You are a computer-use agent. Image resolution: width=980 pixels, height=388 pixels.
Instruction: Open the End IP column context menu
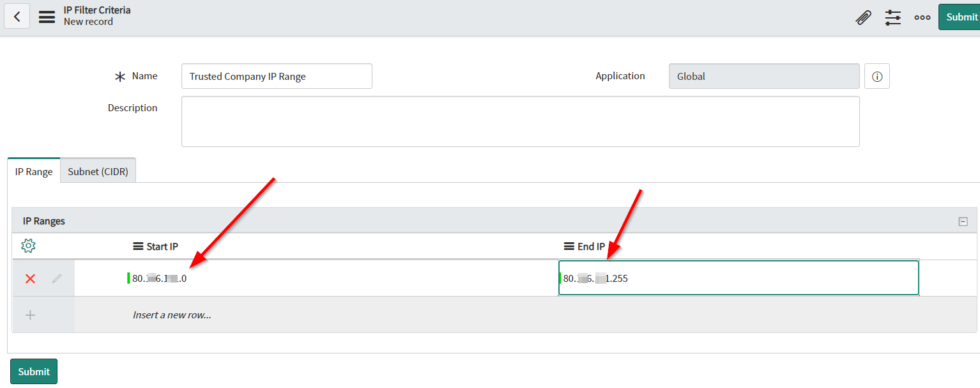tap(569, 245)
